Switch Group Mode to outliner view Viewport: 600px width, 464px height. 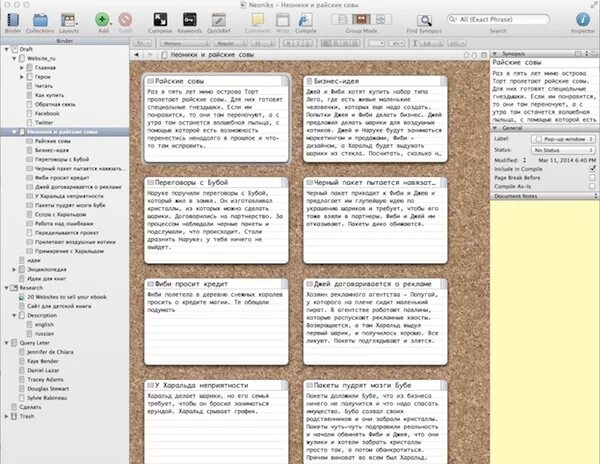pos(381,19)
